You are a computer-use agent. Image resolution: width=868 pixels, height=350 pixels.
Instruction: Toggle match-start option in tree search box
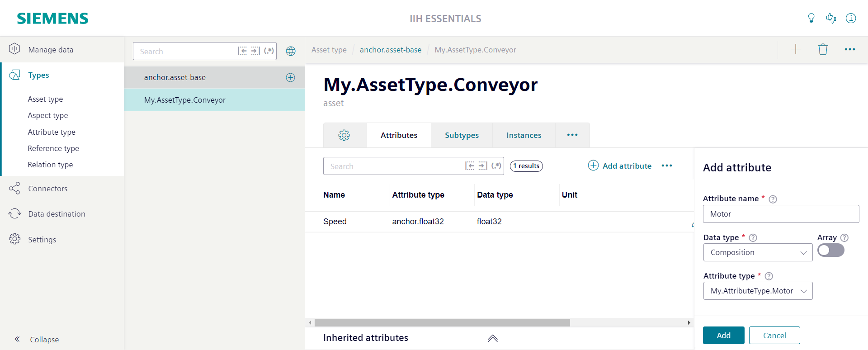point(242,51)
